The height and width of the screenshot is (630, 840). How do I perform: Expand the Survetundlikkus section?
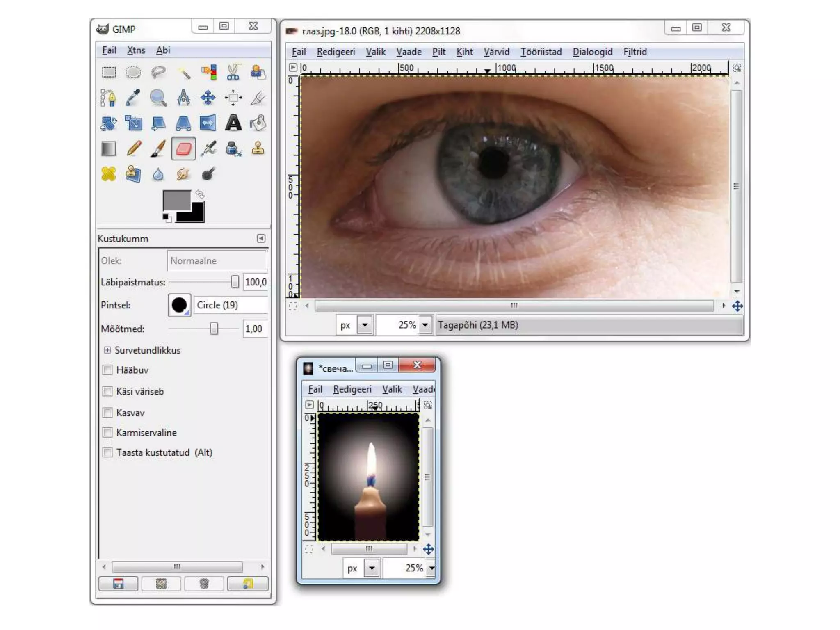(107, 350)
